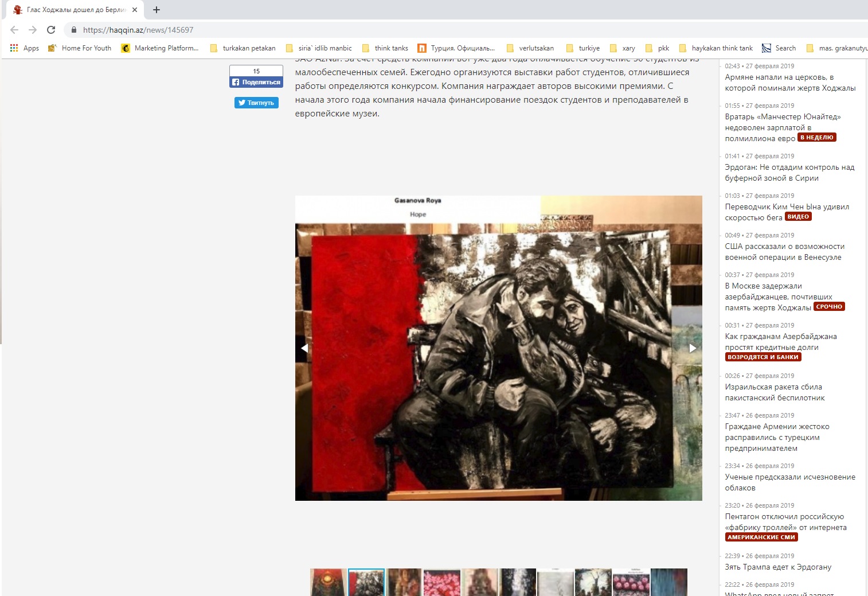
Task: Open news Граждане Армении жестоко расправились
Action: (x=777, y=437)
